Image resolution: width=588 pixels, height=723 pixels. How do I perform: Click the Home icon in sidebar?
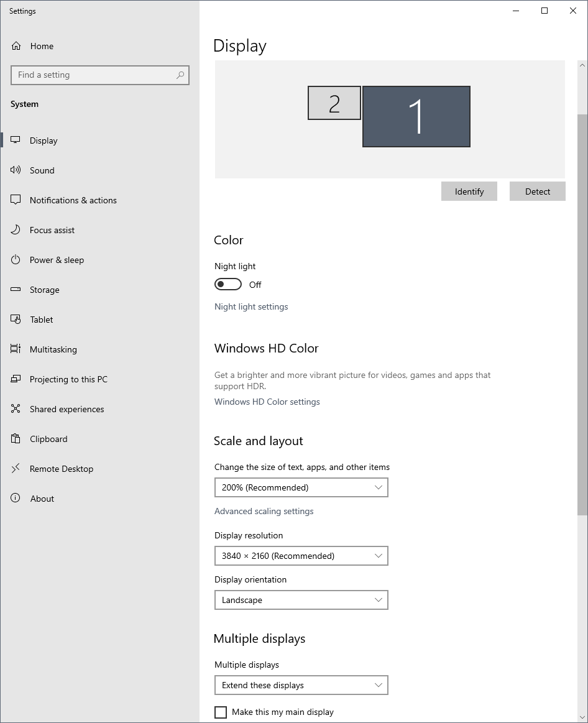(16, 45)
